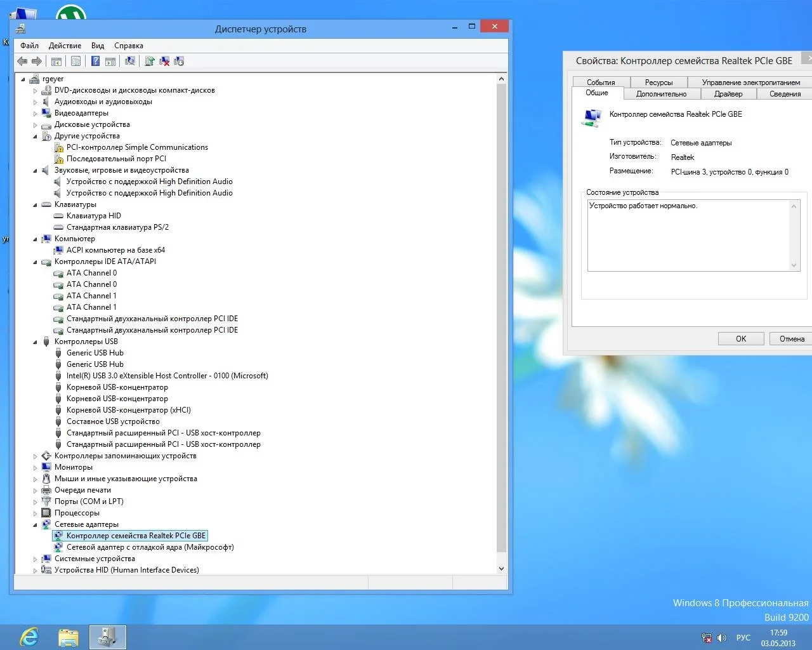Click the blue Help question mark icon

95,61
